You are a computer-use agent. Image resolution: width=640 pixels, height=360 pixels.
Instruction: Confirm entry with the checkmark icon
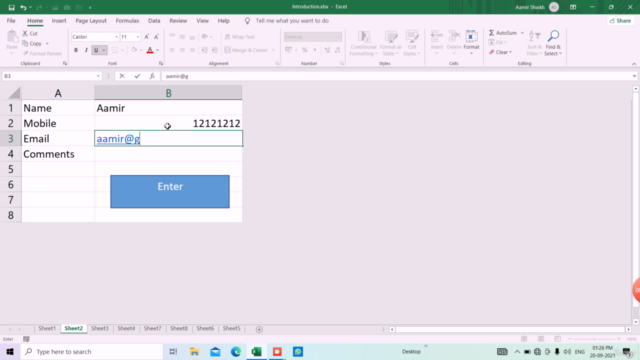click(137, 76)
